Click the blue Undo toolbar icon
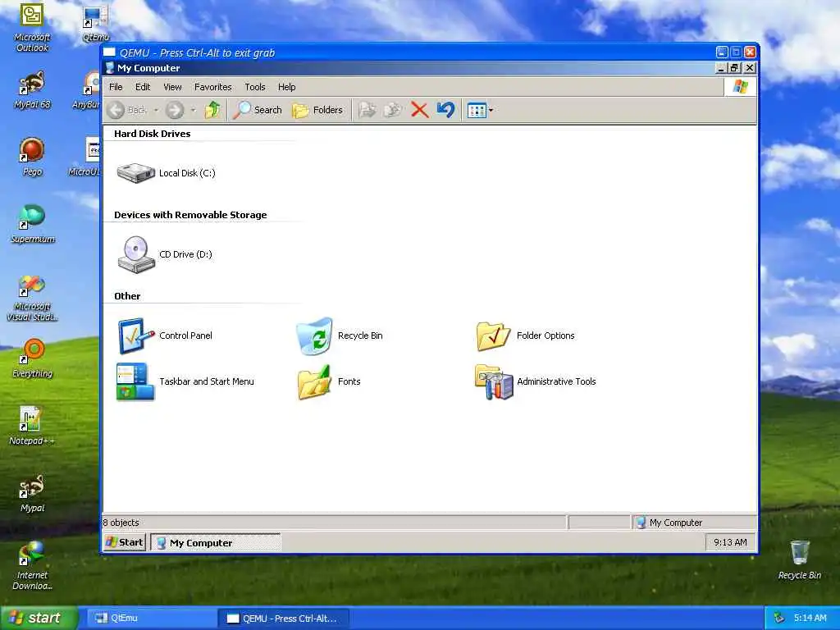The width and height of the screenshot is (840, 630). [445, 110]
